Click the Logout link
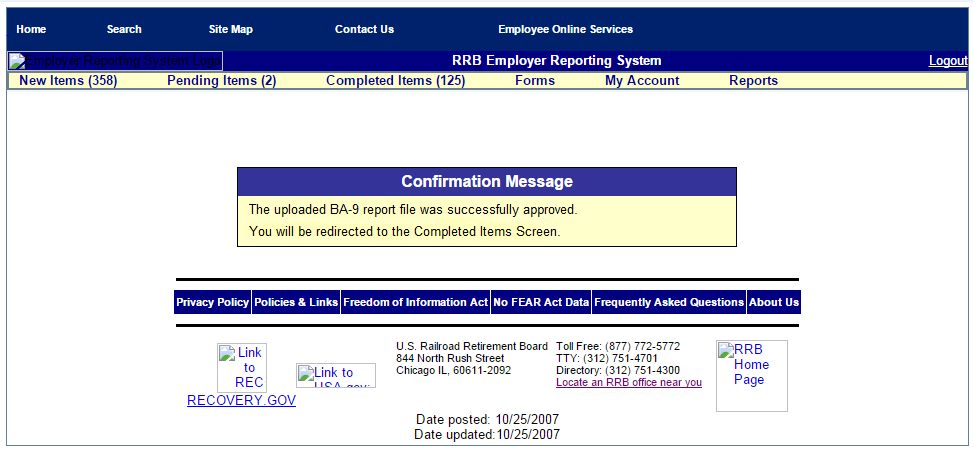This screenshot has height=453, width=974. [947, 61]
